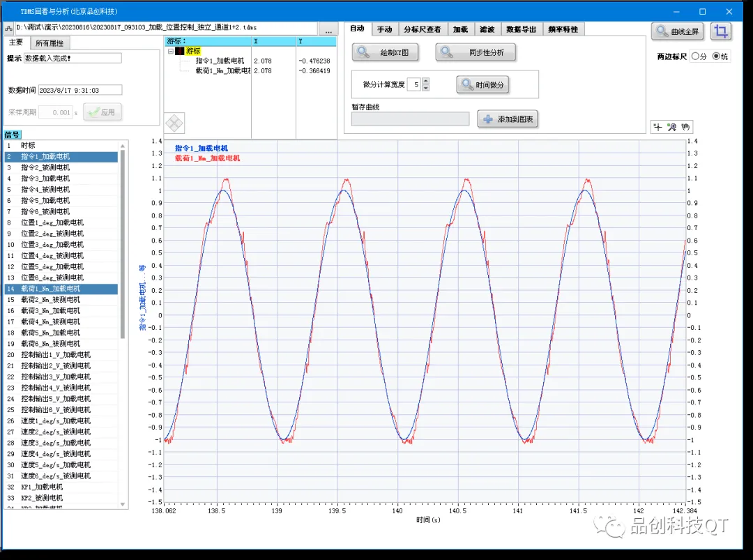
Task: Select the hand pan tool above the graph
Action: pos(685,127)
